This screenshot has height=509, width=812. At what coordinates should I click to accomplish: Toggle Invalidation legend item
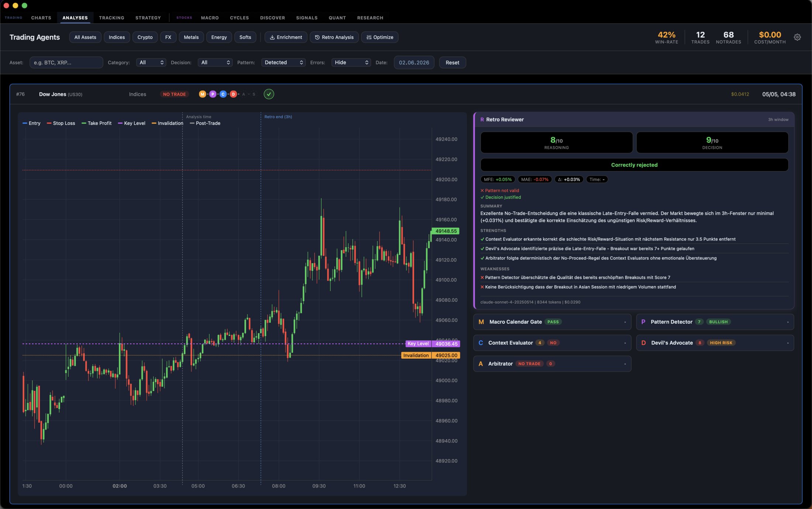click(x=167, y=123)
